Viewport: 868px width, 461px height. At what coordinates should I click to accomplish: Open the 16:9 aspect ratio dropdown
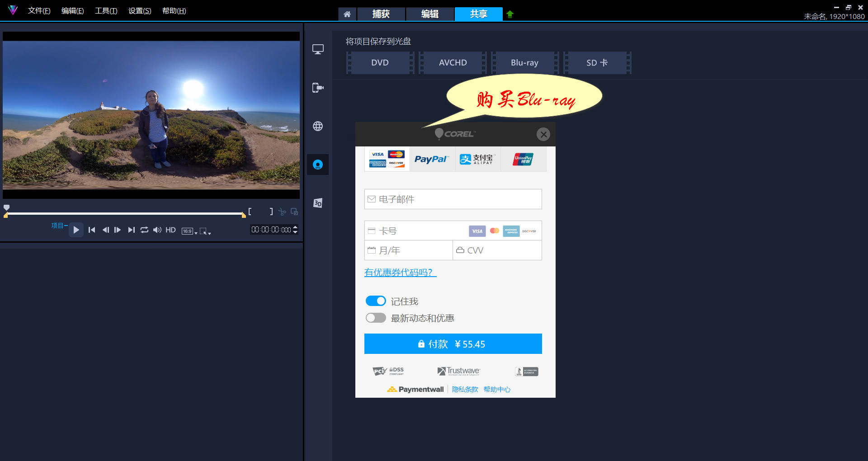[x=189, y=231]
